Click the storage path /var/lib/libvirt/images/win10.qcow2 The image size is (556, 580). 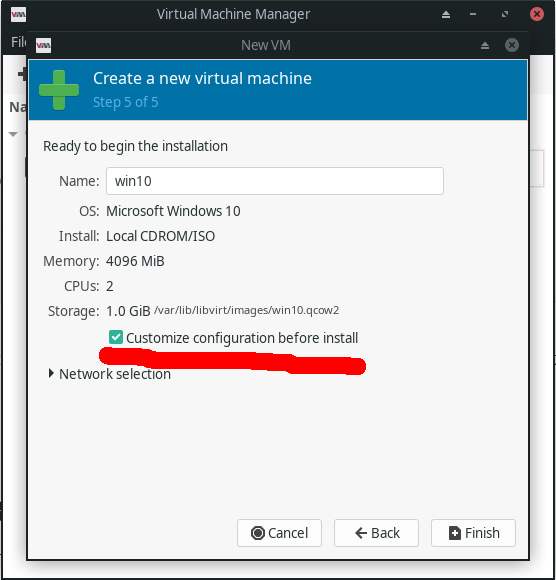[246, 310]
